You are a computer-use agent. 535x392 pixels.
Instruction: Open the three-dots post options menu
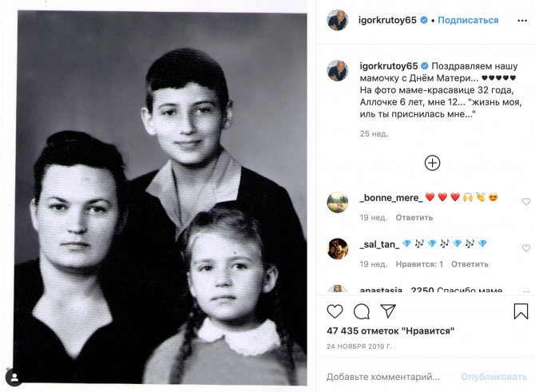(522, 21)
